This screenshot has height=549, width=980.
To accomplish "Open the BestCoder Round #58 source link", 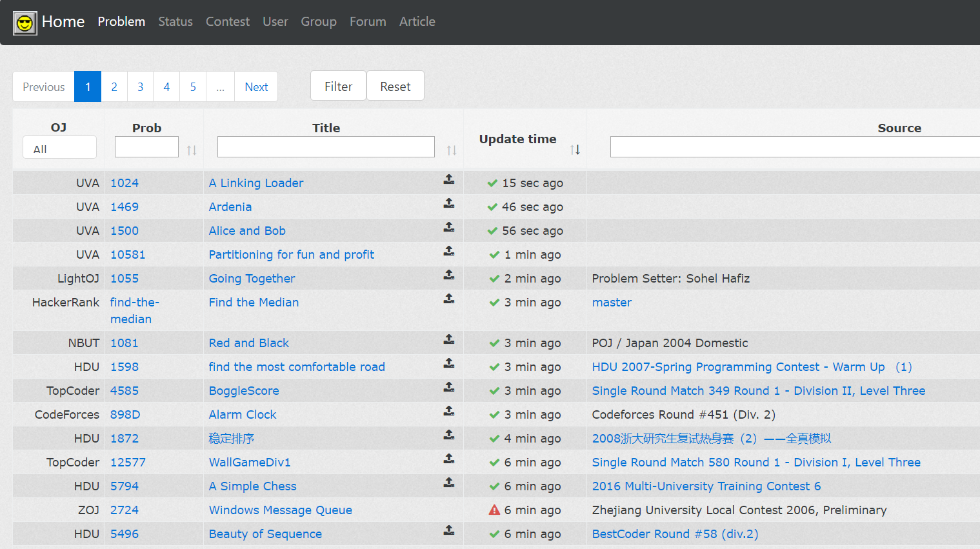I will 675,534.
